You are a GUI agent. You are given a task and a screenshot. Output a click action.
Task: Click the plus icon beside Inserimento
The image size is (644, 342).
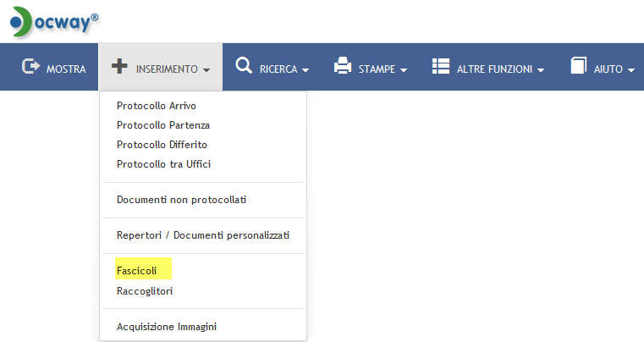pyautogui.click(x=119, y=67)
